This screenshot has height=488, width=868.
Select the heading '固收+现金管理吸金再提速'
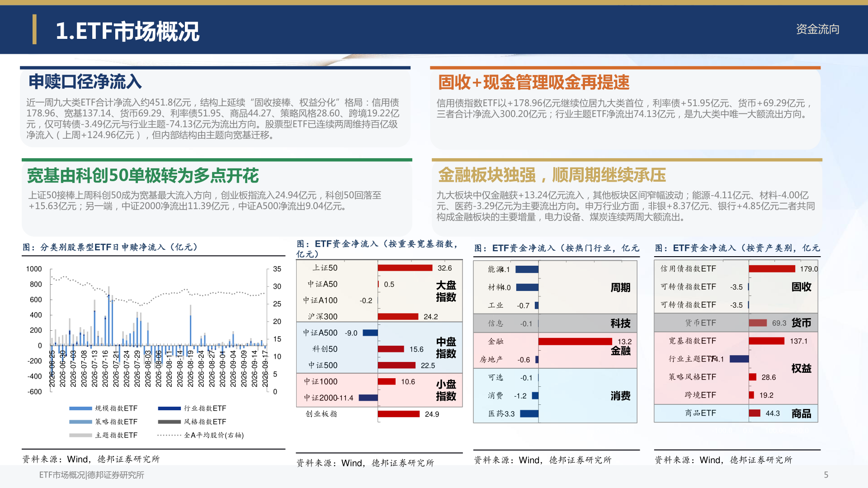[533, 82]
